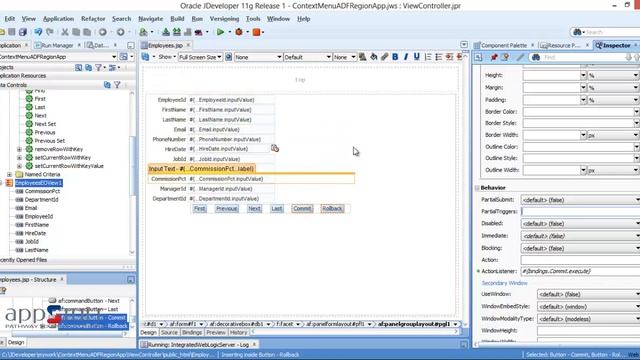This screenshot has width=640, height=360.
Task: Expand the Named Criteria tree node
Action: [9, 174]
